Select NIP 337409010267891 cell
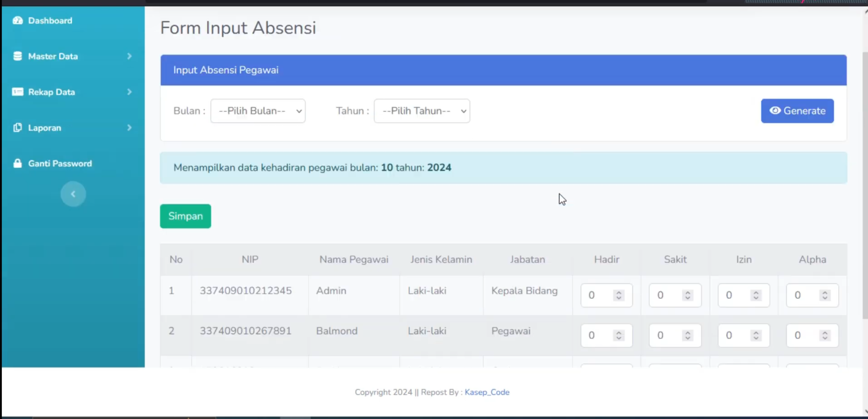The height and width of the screenshot is (419, 868). [250, 335]
